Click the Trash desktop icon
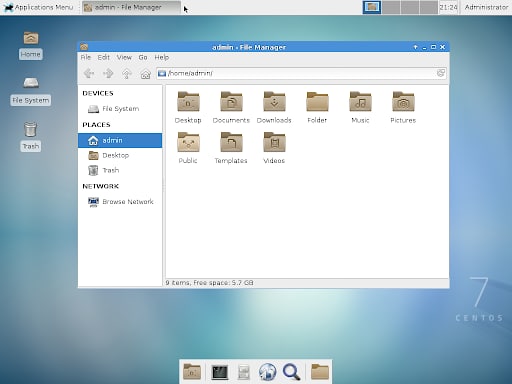Viewport: 512px width, 384px height. coord(31,136)
